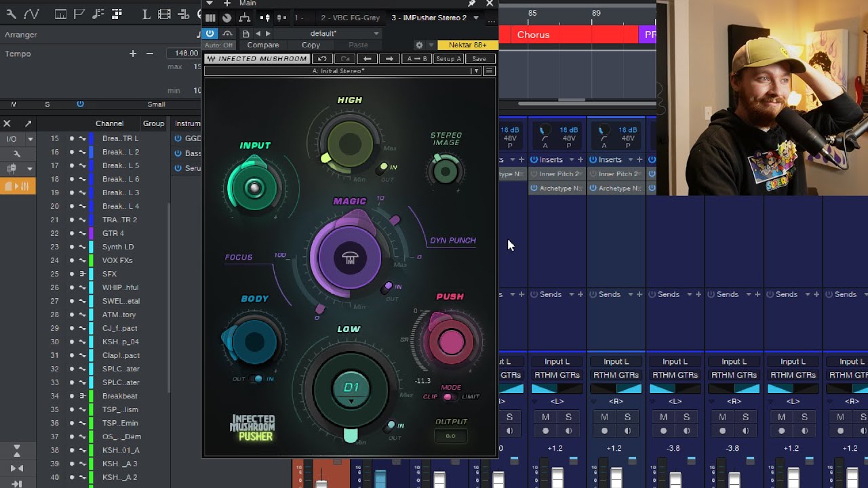This screenshot has width=868, height=488.
Task: Click the Waves next preset right arrow
Action: click(389, 59)
